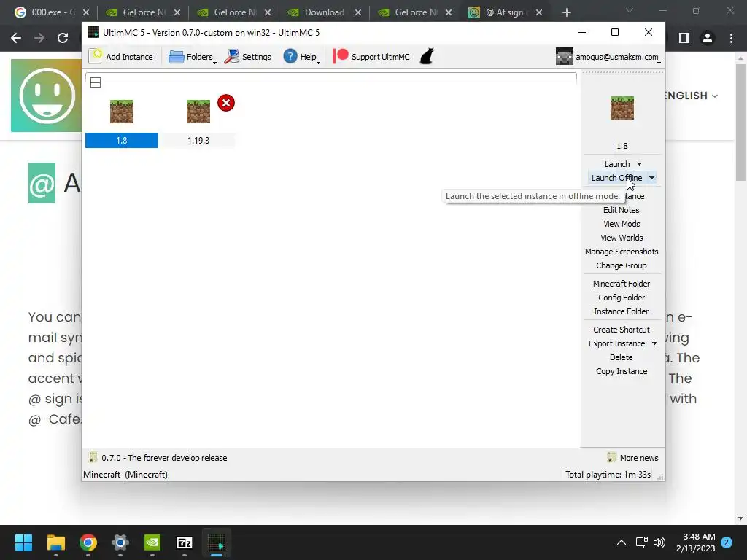The image size is (747, 560).
Task: Click Manage Screenshots in the sidebar
Action: click(x=622, y=252)
